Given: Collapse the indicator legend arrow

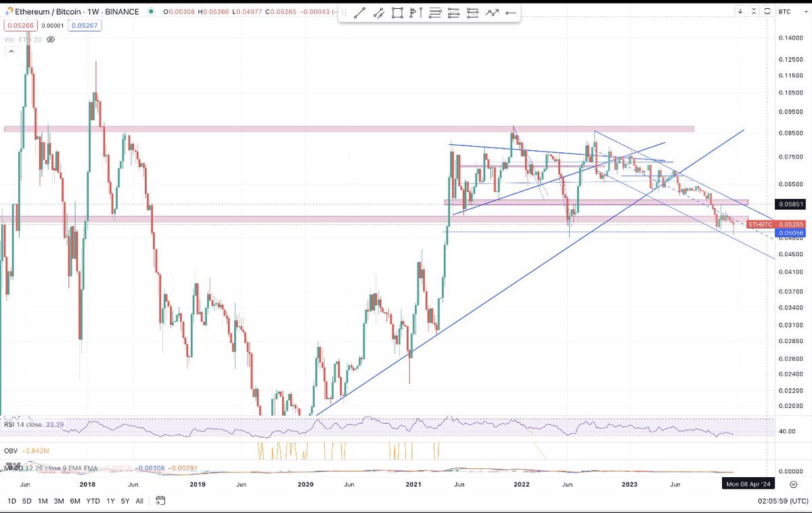Looking at the screenshot, I should coord(12,51).
